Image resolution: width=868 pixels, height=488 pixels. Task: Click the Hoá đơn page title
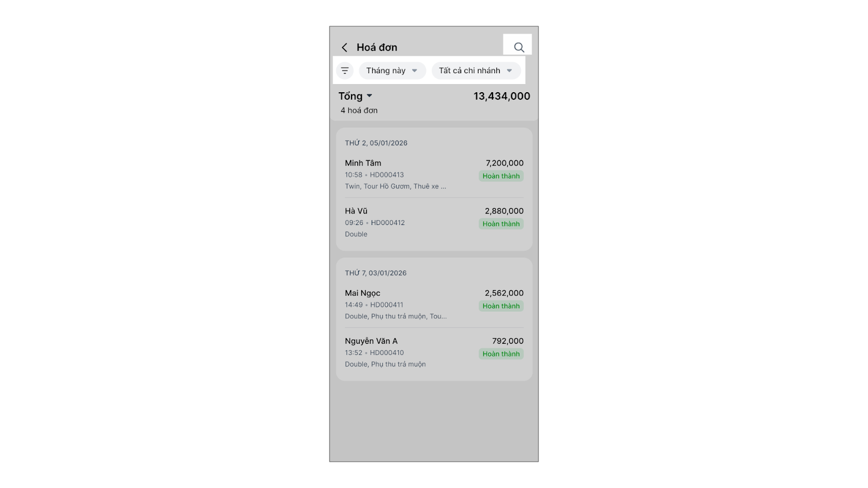(x=376, y=48)
